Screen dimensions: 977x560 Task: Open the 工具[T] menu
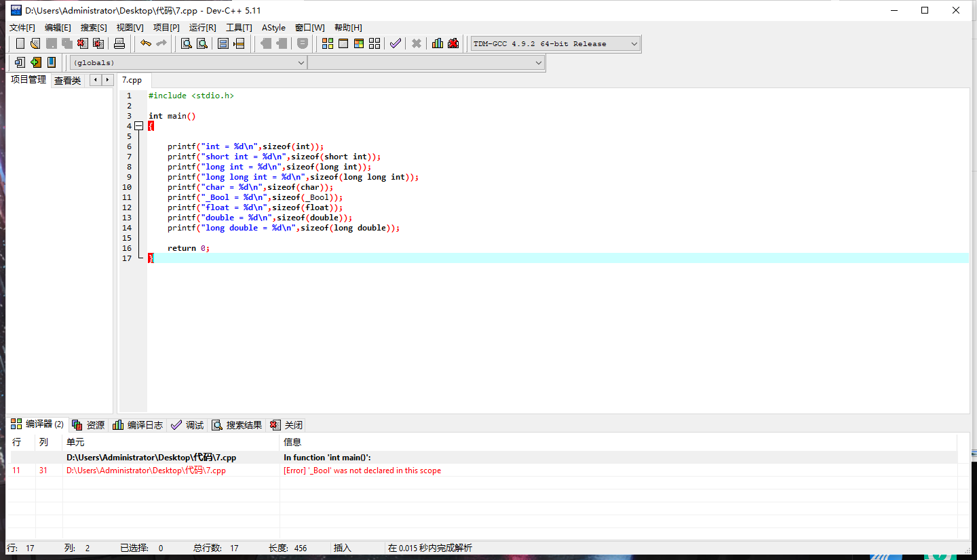point(239,27)
